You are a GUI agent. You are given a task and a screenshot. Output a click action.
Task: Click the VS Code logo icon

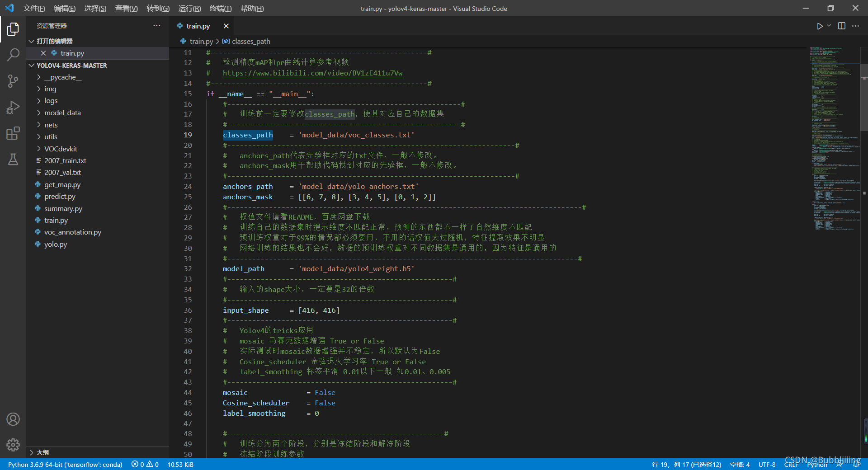[9, 8]
